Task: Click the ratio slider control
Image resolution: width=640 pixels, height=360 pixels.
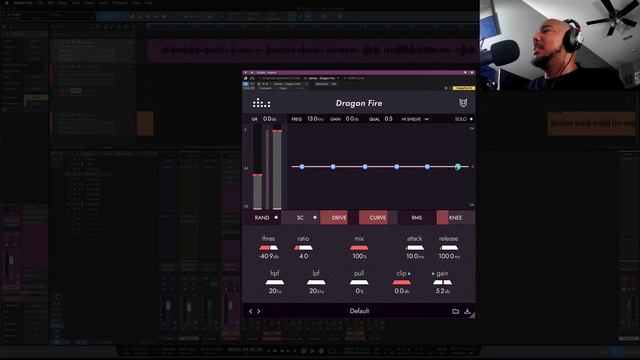Action: click(303, 248)
